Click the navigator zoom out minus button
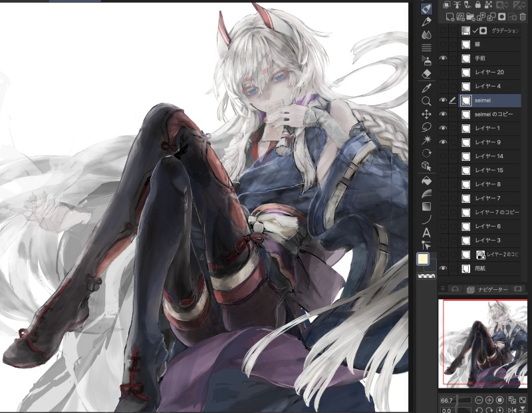This screenshot has height=413, width=532. [x=479, y=400]
